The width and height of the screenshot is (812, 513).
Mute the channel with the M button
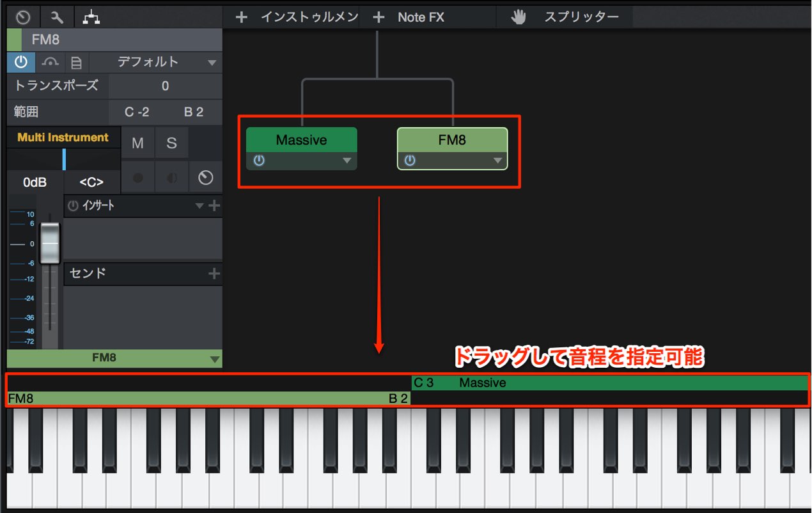tap(137, 143)
